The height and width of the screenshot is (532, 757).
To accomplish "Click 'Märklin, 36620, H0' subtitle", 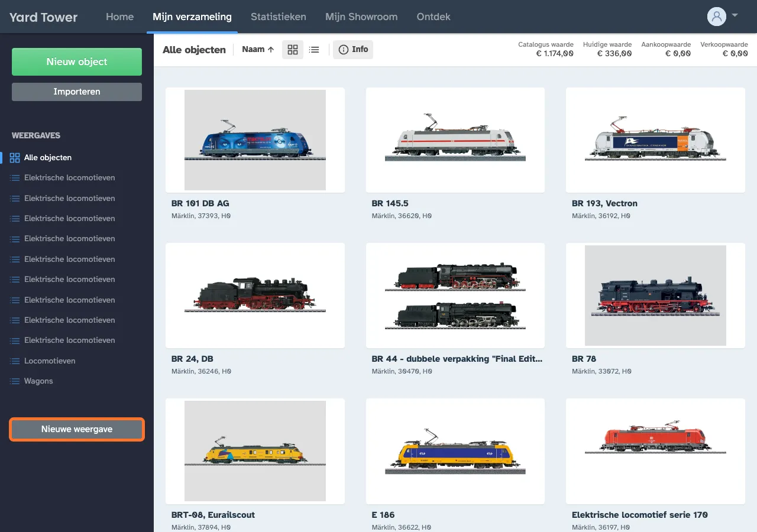I will (402, 216).
